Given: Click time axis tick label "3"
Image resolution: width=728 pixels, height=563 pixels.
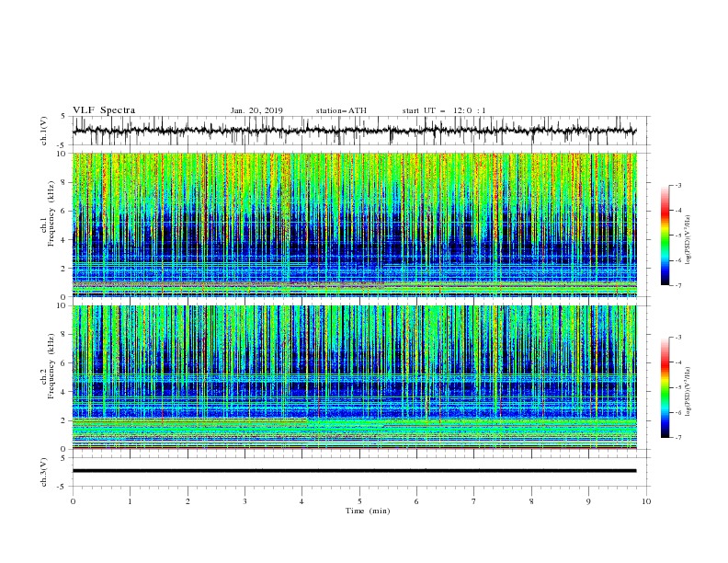Looking at the screenshot, I should coord(245,501).
